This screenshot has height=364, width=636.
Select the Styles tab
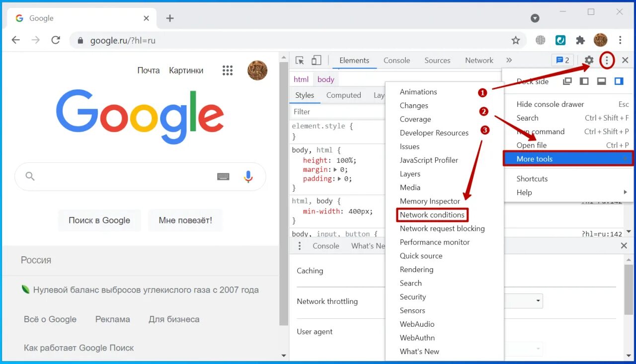pyautogui.click(x=305, y=95)
